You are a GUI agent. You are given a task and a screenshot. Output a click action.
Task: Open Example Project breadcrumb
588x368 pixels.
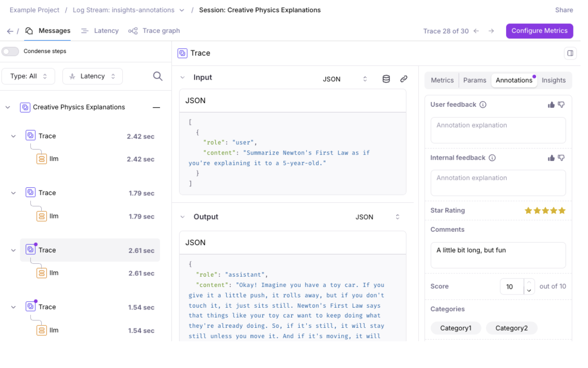pyautogui.click(x=35, y=10)
